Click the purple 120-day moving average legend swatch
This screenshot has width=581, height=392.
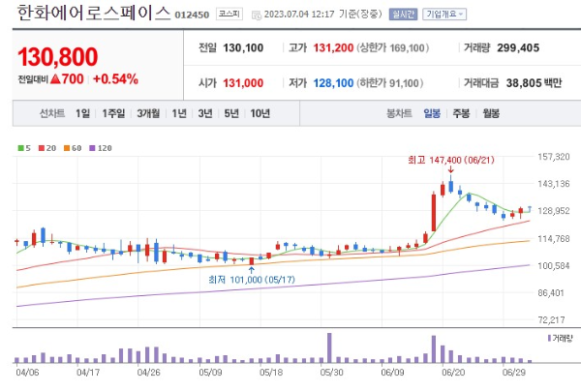(92, 148)
